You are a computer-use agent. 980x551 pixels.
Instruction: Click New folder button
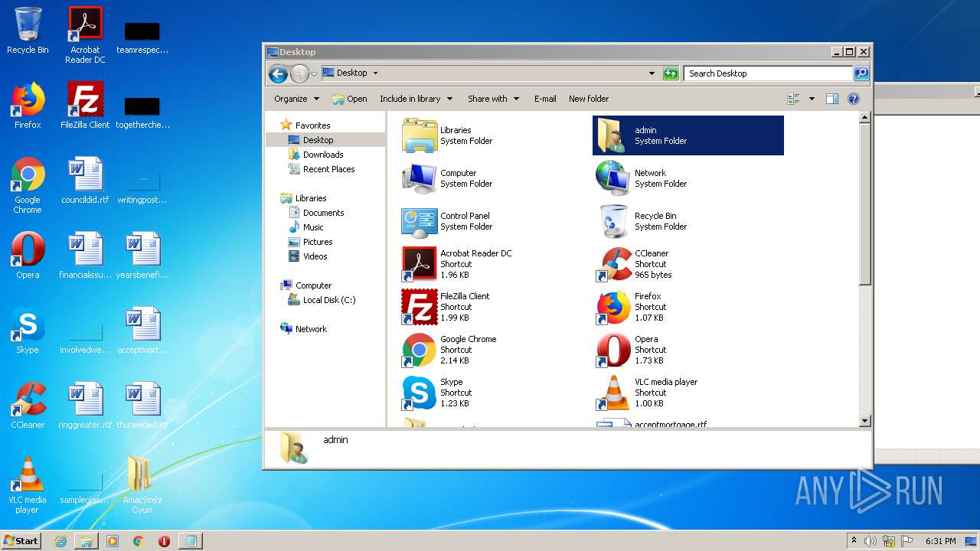(x=589, y=99)
